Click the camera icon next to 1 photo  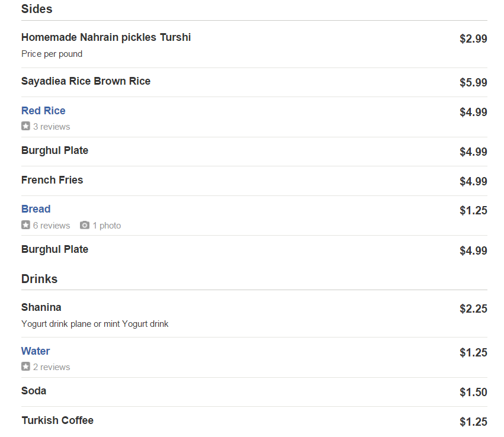(x=85, y=225)
